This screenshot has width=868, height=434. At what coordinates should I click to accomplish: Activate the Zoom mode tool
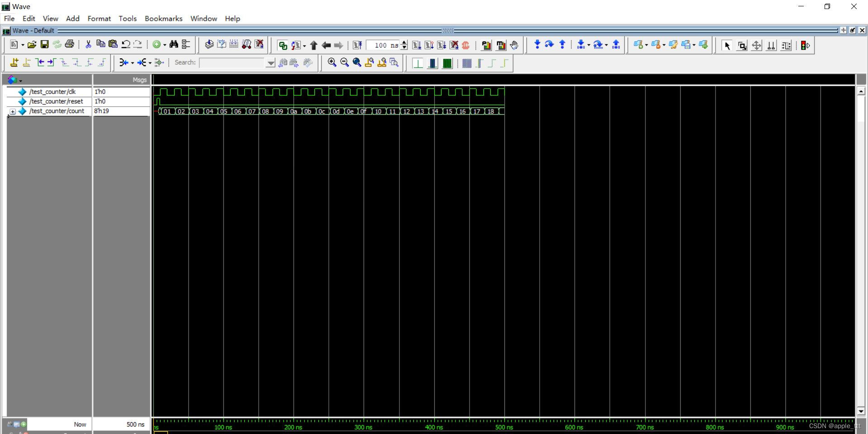[x=742, y=45]
